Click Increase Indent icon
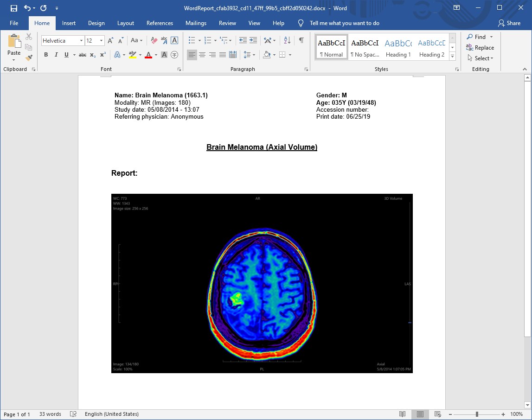 [x=253, y=40]
